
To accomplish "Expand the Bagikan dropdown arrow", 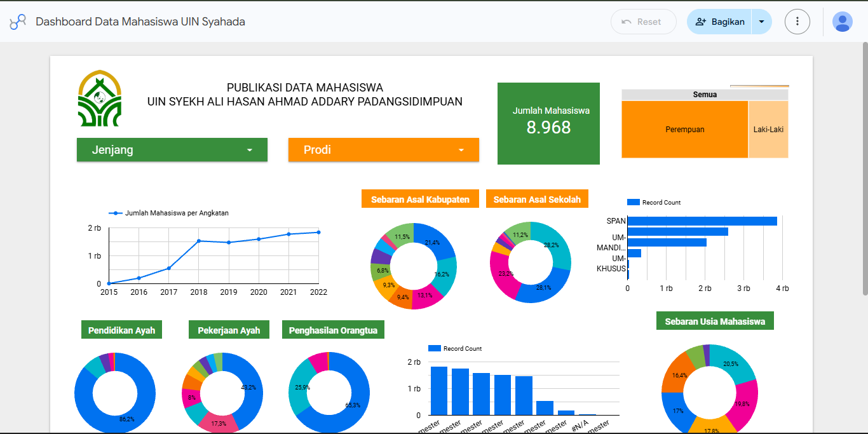I will tap(762, 22).
